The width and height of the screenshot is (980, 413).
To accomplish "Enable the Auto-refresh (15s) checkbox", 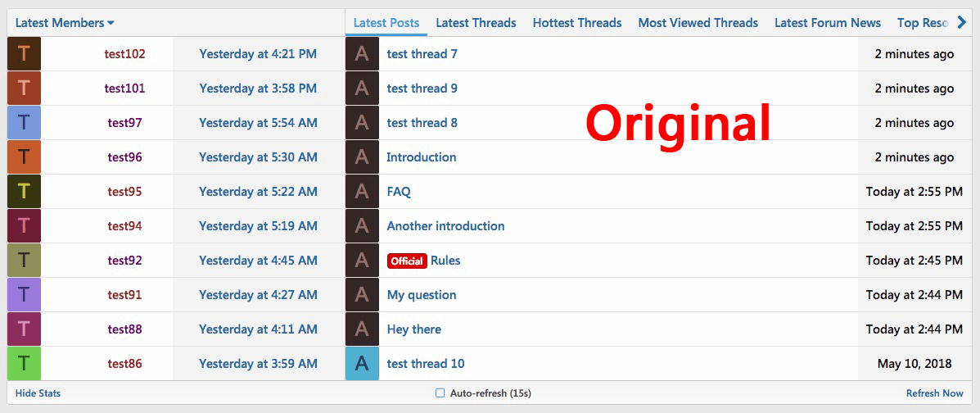I will [440, 393].
